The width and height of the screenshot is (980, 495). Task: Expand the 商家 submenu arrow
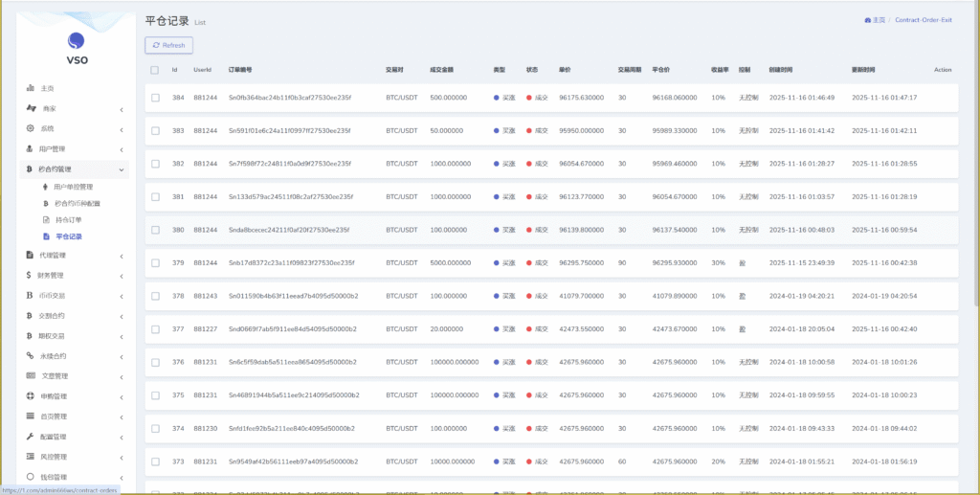pos(122,109)
